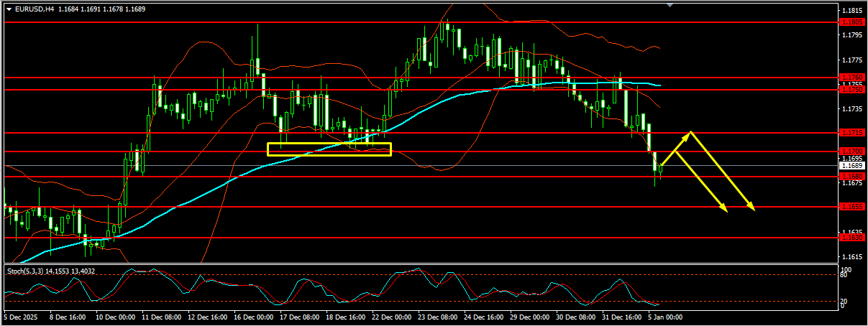Click the 1.1750 red level label

(851, 90)
